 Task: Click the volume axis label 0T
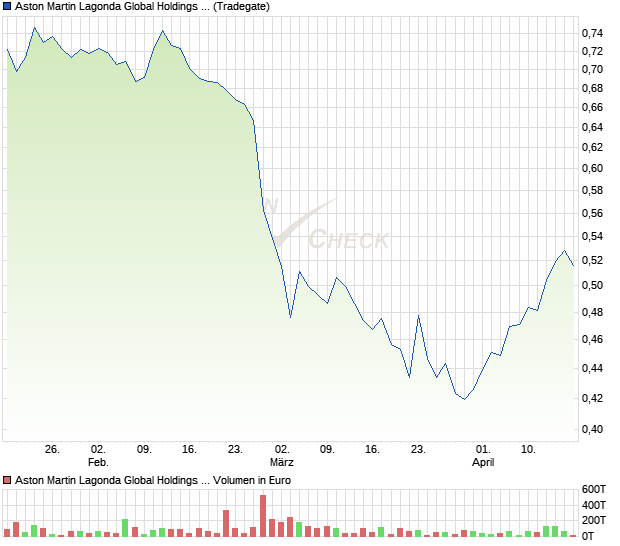(x=588, y=536)
